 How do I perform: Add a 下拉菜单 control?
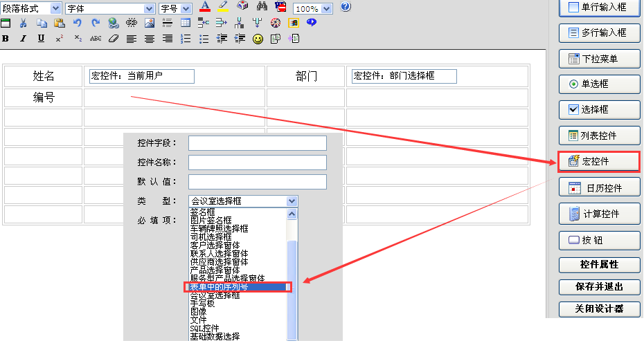599,59
